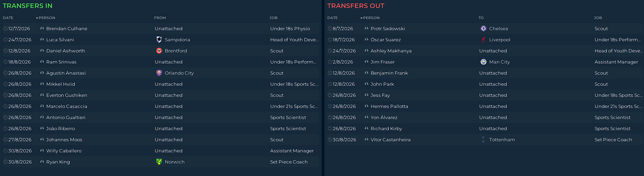The width and height of the screenshot is (644, 176).
Task: Click the Brentford club badge
Action: (x=159, y=51)
